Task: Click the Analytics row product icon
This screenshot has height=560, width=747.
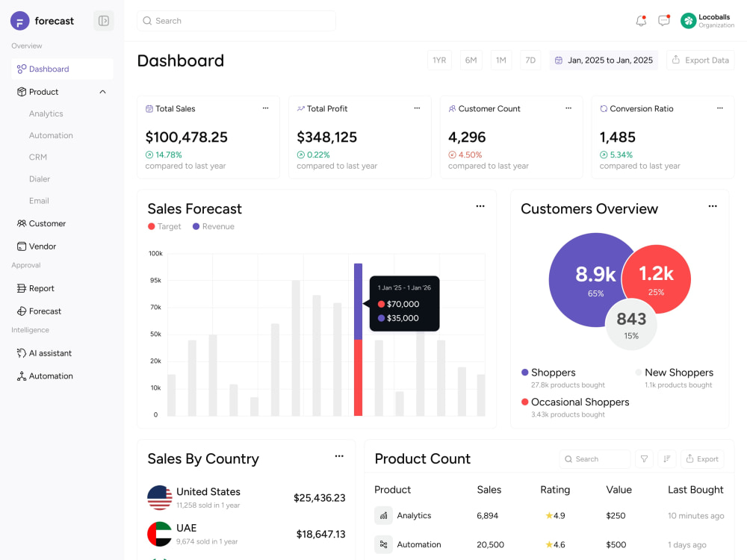Action: pyautogui.click(x=383, y=515)
